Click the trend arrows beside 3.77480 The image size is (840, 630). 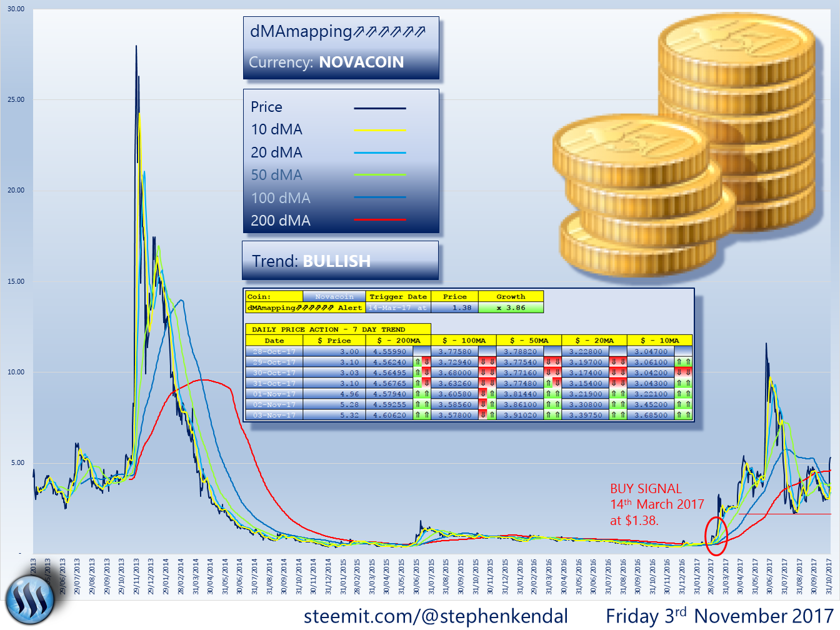552,383
